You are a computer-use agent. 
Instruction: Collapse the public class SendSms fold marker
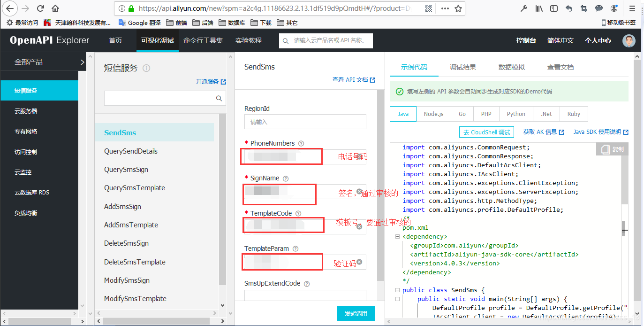pyautogui.click(x=397, y=290)
